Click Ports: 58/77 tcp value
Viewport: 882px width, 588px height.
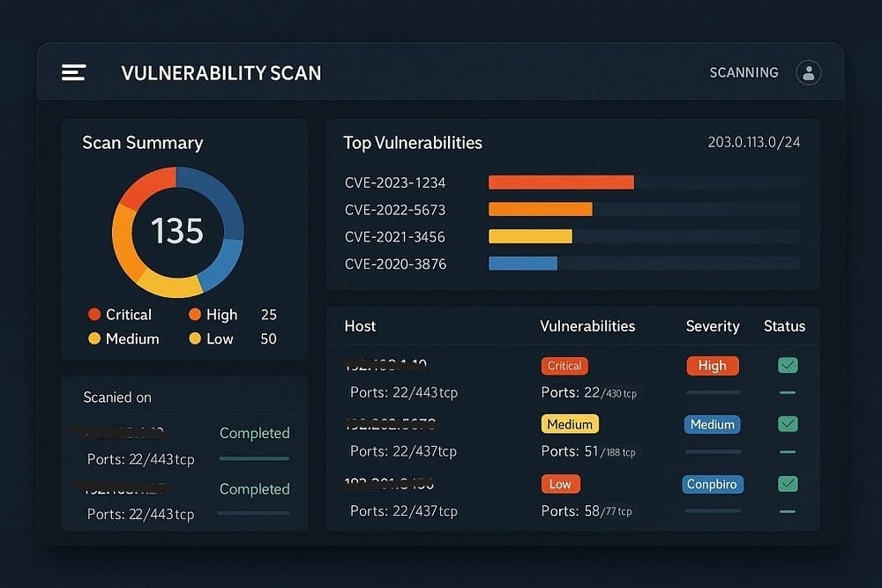click(587, 511)
